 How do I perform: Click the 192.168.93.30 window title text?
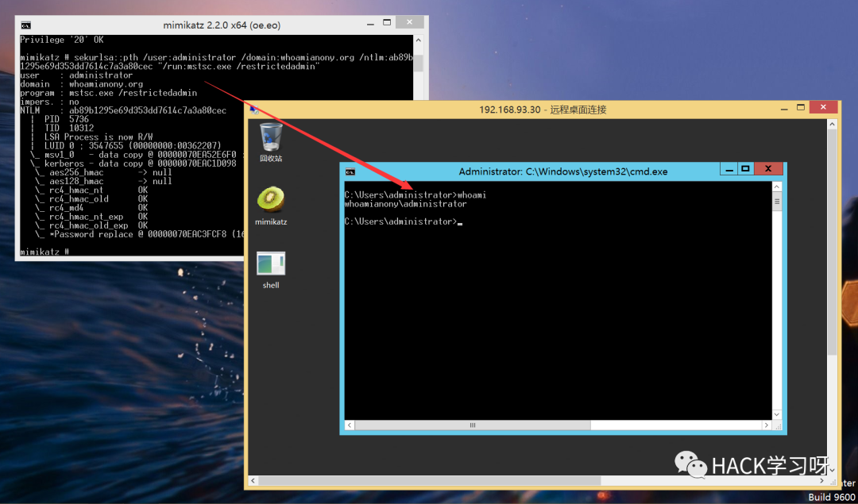click(x=543, y=110)
